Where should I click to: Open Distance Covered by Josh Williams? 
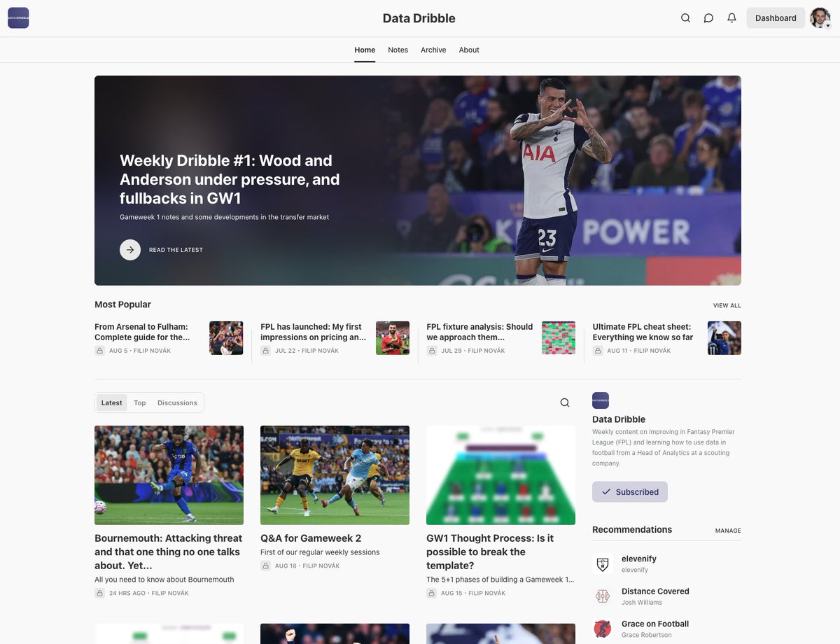[x=655, y=591]
